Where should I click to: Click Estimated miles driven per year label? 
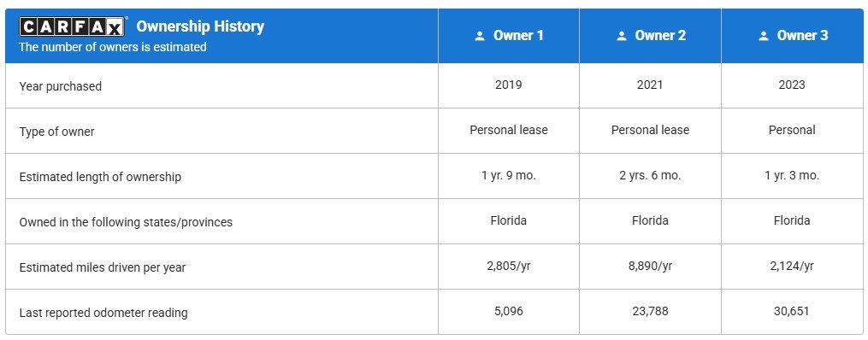pyautogui.click(x=103, y=267)
